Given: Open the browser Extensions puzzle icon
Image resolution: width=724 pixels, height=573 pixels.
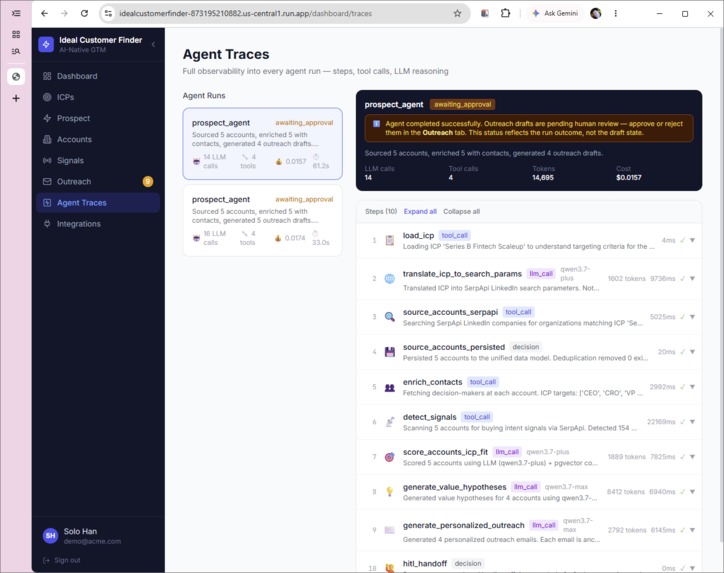Looking at the screenshot, I should [505, 13].
